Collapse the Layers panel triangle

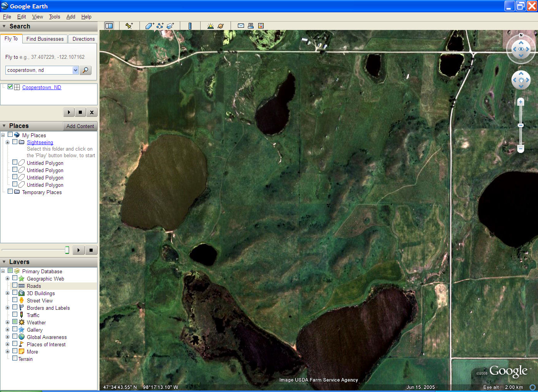coord(4,262)
